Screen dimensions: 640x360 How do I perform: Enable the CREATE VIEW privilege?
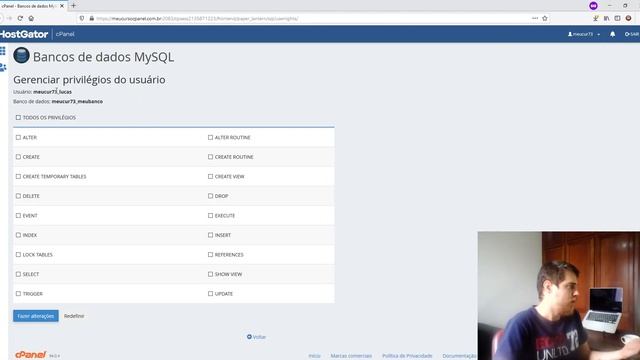click(210, 176)
